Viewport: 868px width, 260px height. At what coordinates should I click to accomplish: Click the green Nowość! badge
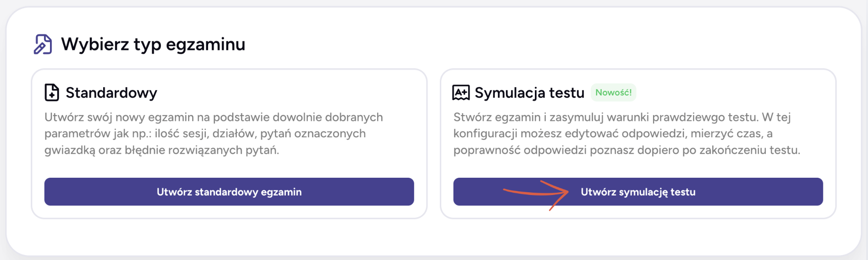[x=613, y=92]
